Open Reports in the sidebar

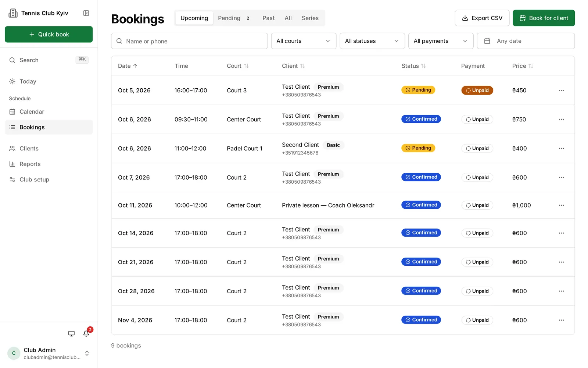tap(49, 164)
